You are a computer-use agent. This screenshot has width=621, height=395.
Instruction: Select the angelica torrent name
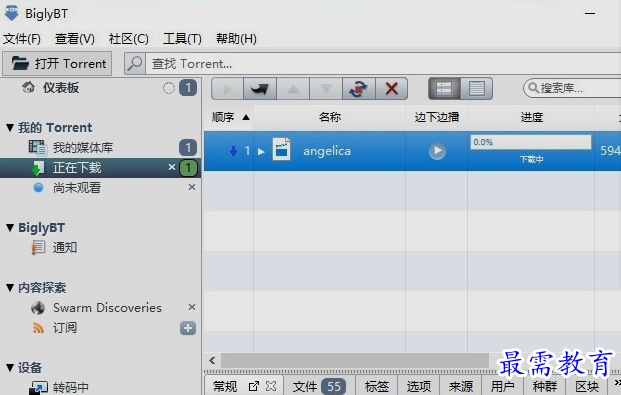[x=327, y=151]
